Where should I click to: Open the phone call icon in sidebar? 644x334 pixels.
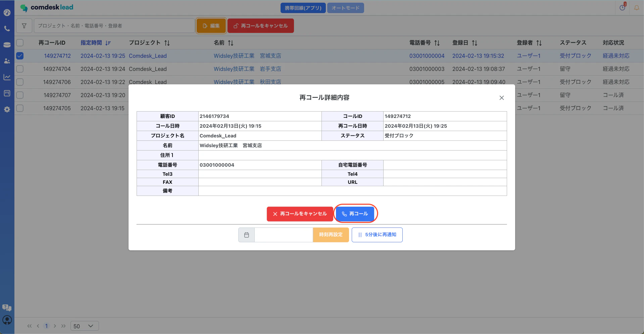point(7,29)
